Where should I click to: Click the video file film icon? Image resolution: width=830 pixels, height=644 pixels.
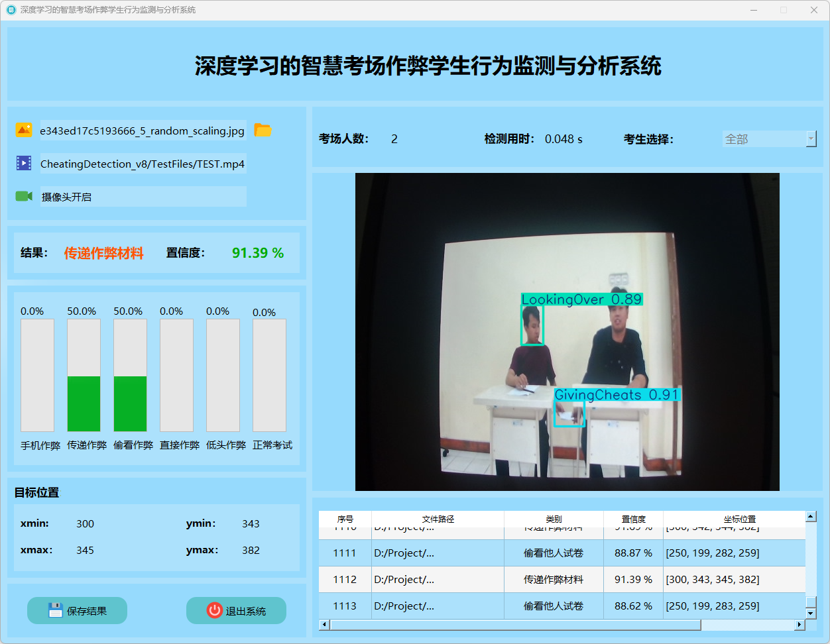pos(24,163)
